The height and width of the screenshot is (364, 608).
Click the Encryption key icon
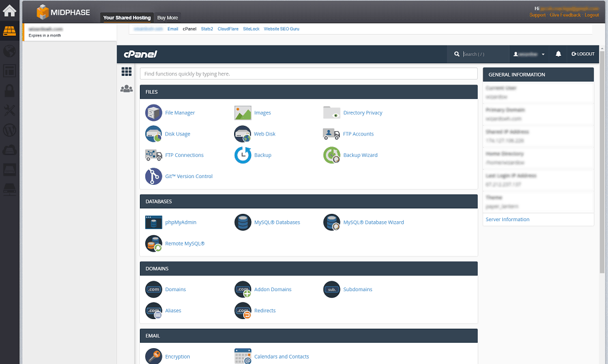pyautogui.click(x=154, y=356)
